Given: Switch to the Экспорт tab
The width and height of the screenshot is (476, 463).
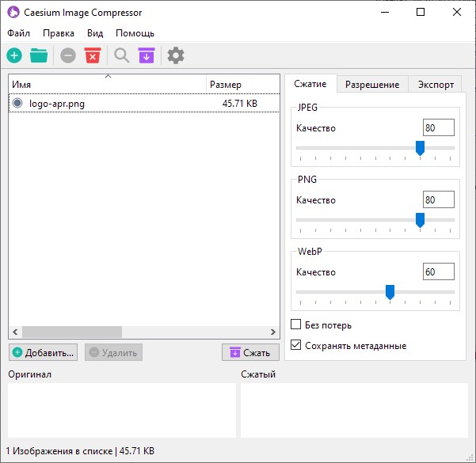Looking at the screenshot, I should tap(436, 85).
